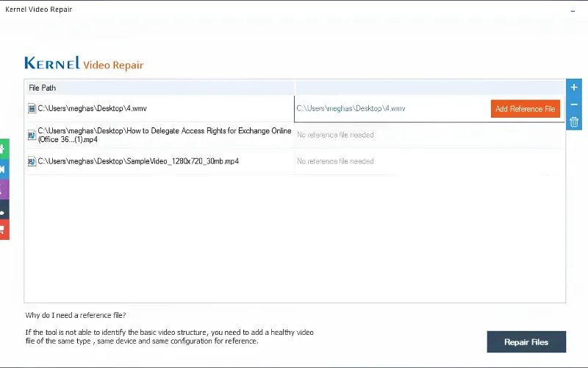Click the Add Reference File button
588x368 pixels.
(x=525, y=109)
